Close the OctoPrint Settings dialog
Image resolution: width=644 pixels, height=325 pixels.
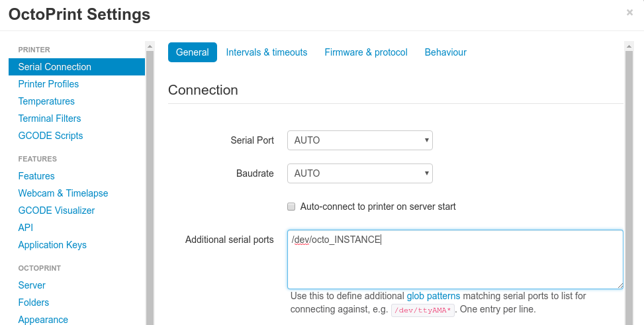coord(629,13)
